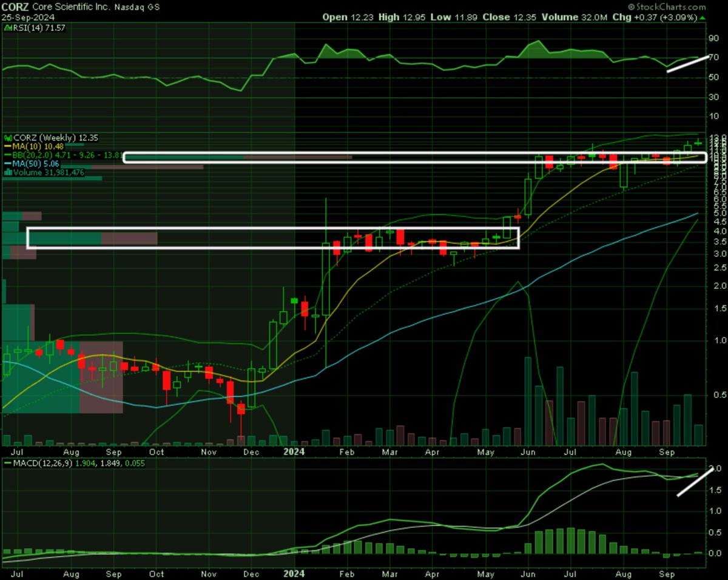Click the volume bars icon in the legend
The image size is (728, 580).
[x=8, y=173]
